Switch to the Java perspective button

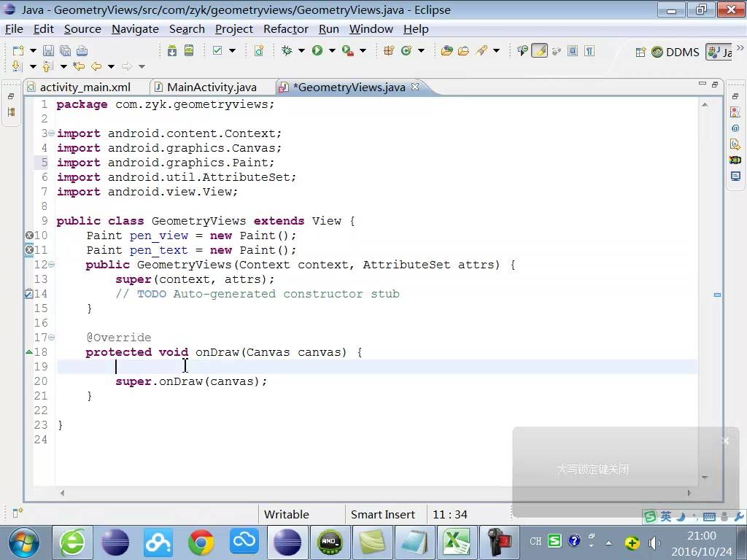pyautogui.click(x=719, y=52)
